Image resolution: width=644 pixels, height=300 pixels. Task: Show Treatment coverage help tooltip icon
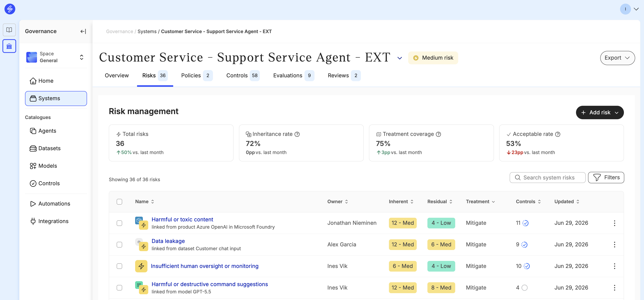(438, 134)
